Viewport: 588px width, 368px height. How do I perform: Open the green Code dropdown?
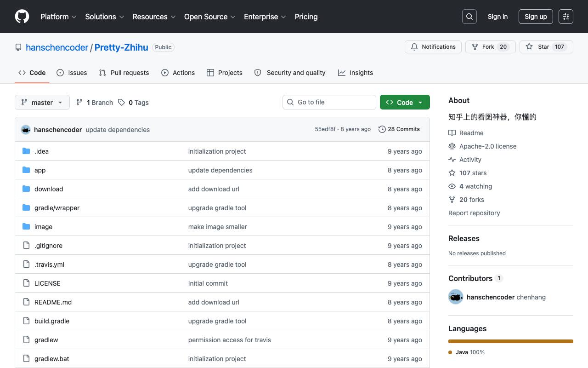(x=405, y=102)
